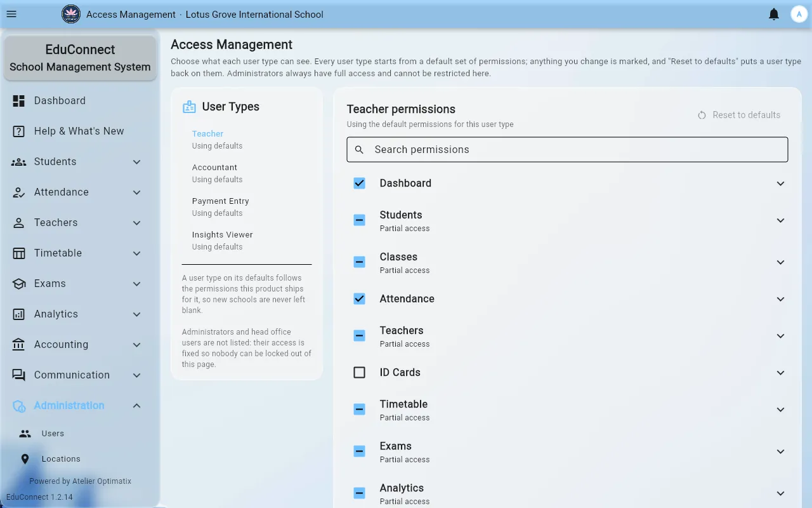
Task: Click the Timetable grid icon in sidebar
Action: (19, 253)
